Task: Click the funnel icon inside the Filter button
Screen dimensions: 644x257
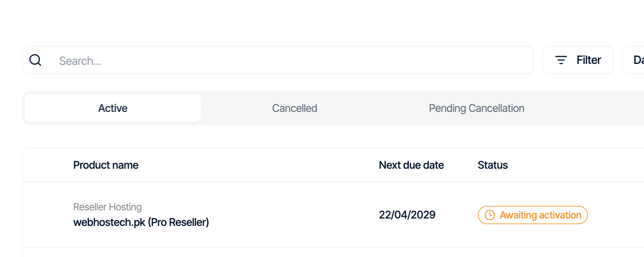Action: pos(561,60)
